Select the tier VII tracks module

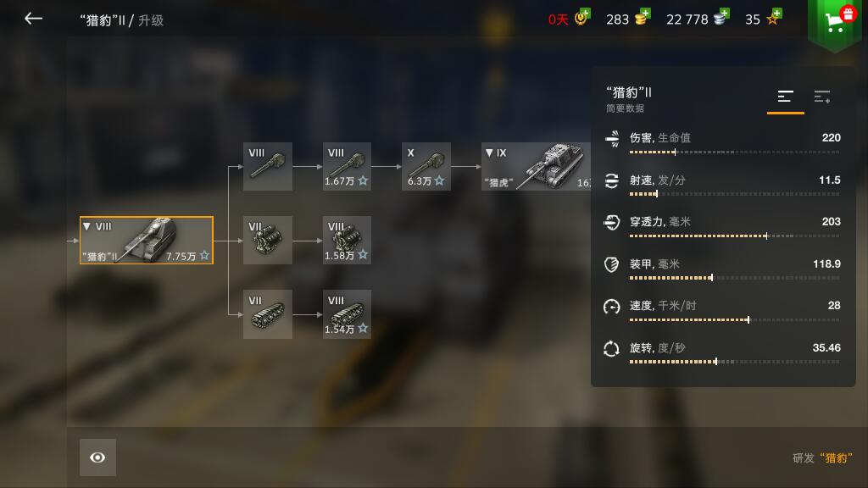coord(268,313)
